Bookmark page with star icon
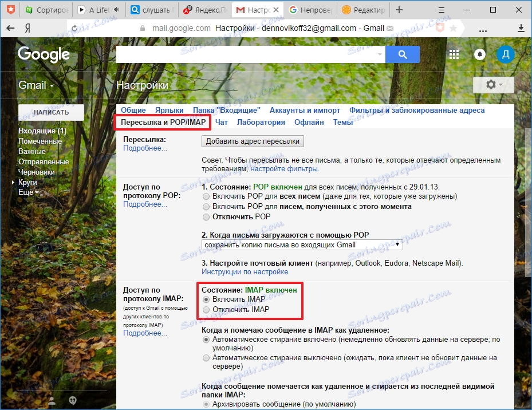 coord(453,28)
